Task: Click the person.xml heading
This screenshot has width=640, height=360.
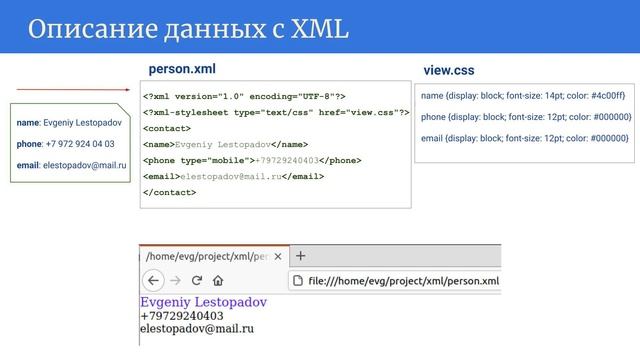Action: coord(182,69)
